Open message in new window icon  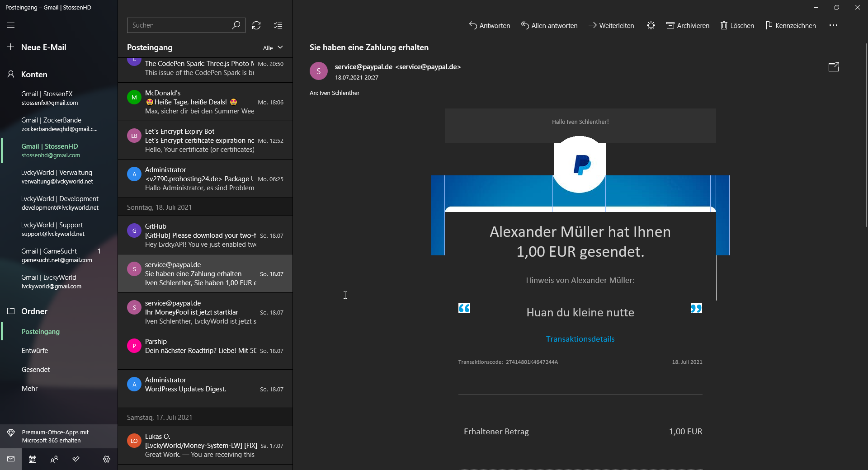pyautogui.click(x=833, y=67)
